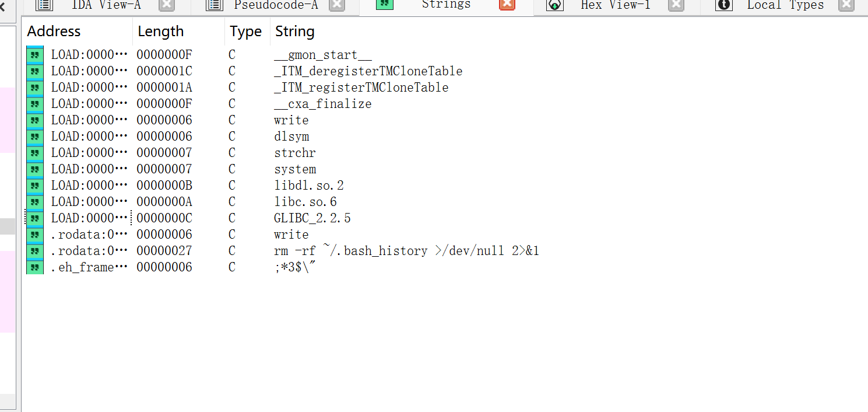The width and height of the screenshot is (868, 412).
Task: Click the string icon beside the dlsym entry
Action: [34, 136]
